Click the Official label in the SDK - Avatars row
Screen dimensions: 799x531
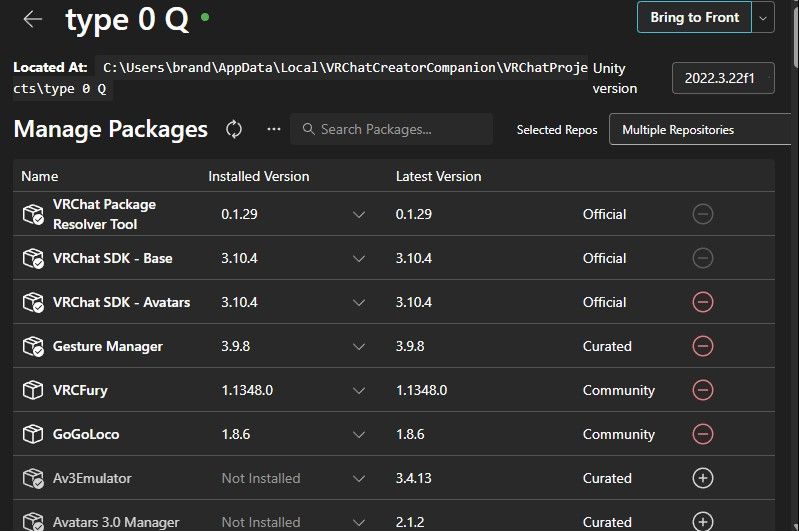pos(604,302)
